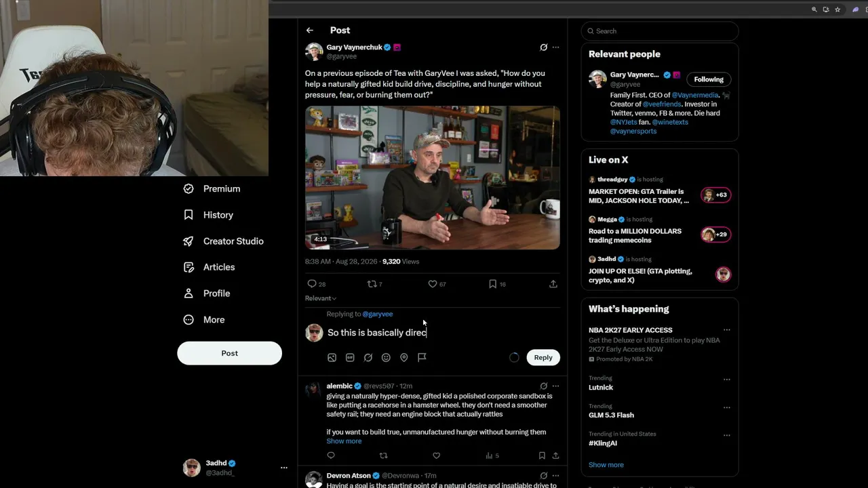
Task: Click the large Post button
Action: click(x=229, y=353)
